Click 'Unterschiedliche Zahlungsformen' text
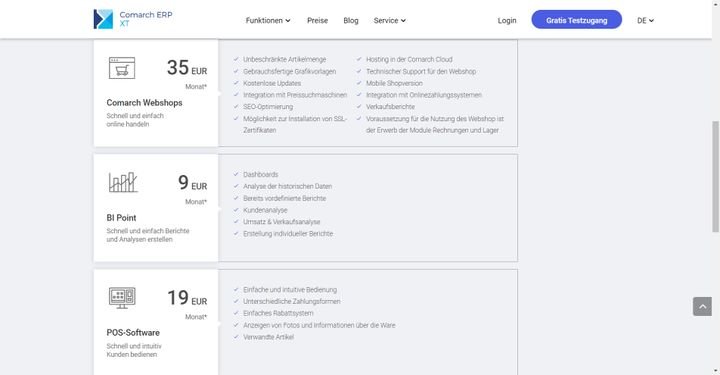The width and height of the screenshot is (720, 375). pyautogui.click(x=292, y=302)
